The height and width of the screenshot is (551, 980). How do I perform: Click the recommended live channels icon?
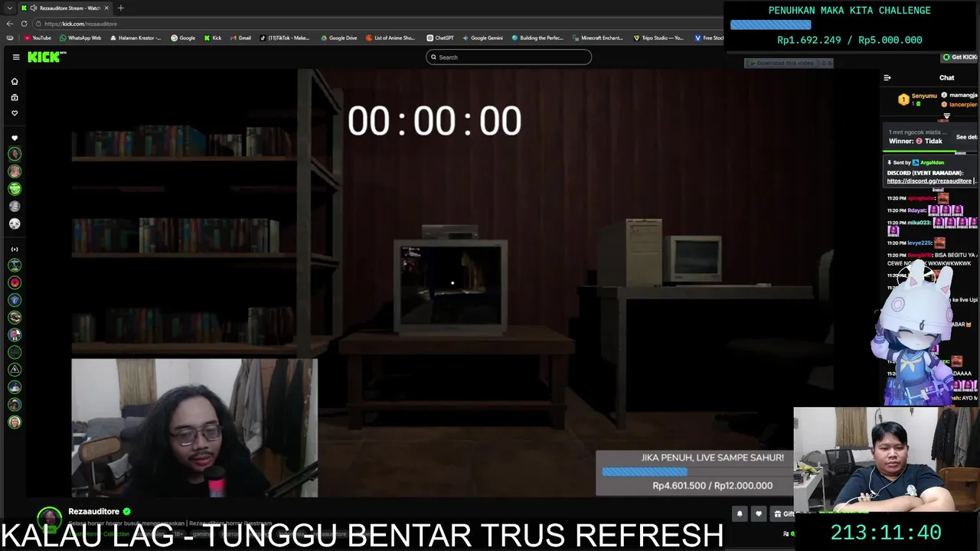pos(15,249)
